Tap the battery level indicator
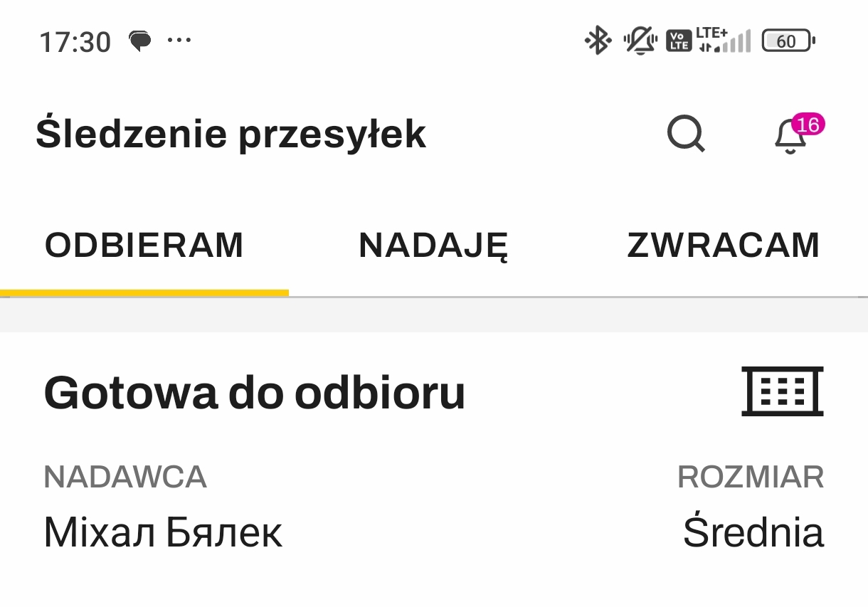Viewport: 868px width, 607px height. pos(788,41)
